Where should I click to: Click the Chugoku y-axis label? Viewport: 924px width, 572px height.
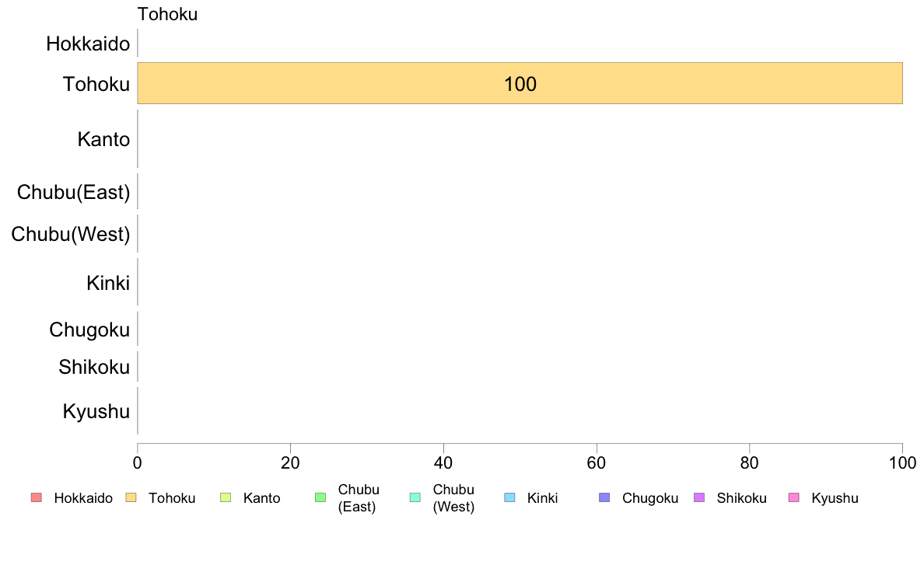pos(89,330)
